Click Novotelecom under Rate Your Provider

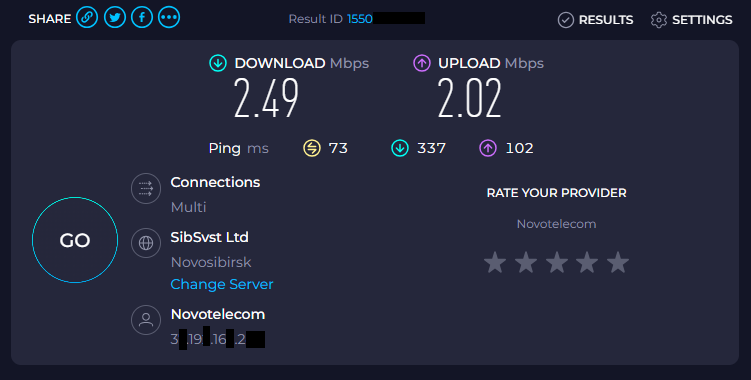557,224
